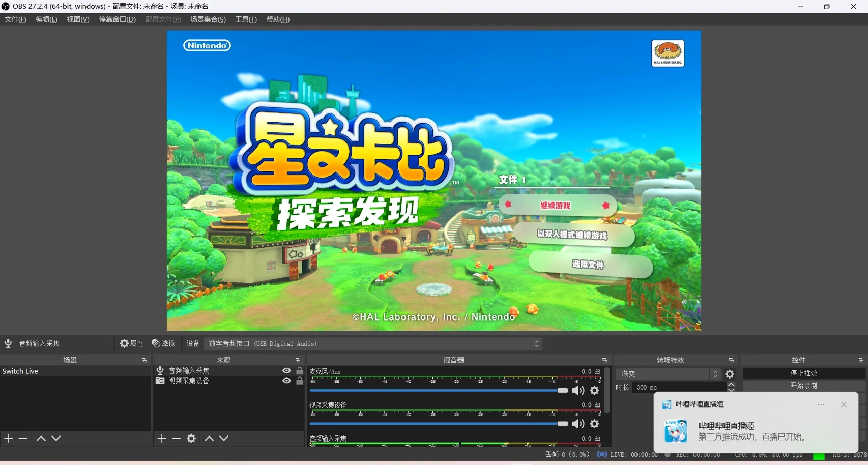Toggle visibility of 视频采集设备 source
This screenshot has width=868, height=465.
tap(286, 381)
